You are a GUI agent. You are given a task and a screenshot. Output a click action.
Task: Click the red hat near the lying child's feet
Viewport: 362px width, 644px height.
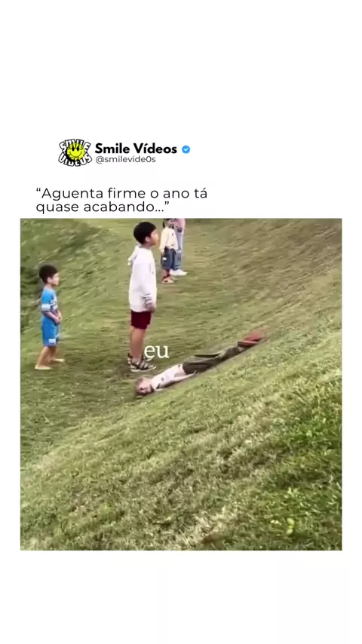tap(250, 339)
